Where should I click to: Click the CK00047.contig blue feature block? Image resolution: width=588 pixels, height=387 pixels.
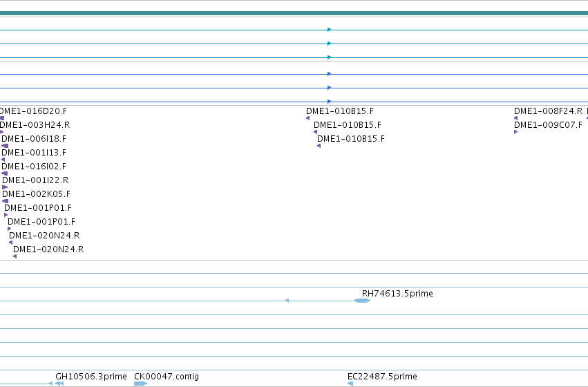pyautogui.click(x=141, y=384)
